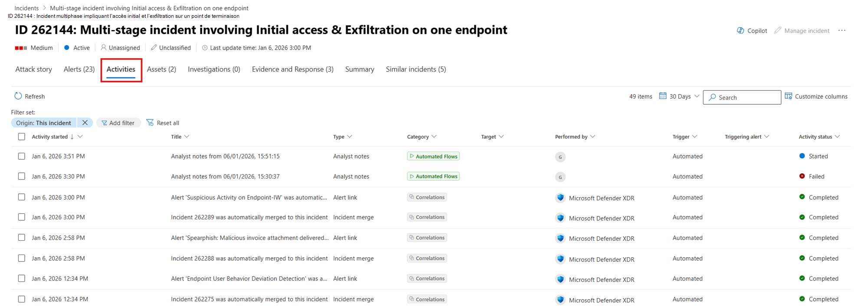Screen dimensions: 868x308
Task: Select checkbox for Incident 262289 merge row
Action: pyautogui.click(x=22, y=217)
